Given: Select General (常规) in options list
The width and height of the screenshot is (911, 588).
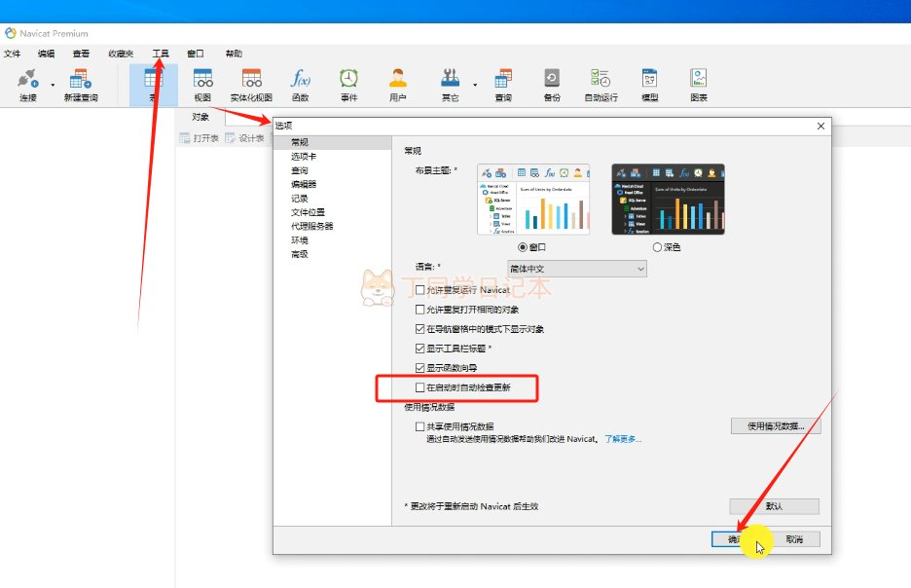Looking at the screenshot, I should pos(332,142).
